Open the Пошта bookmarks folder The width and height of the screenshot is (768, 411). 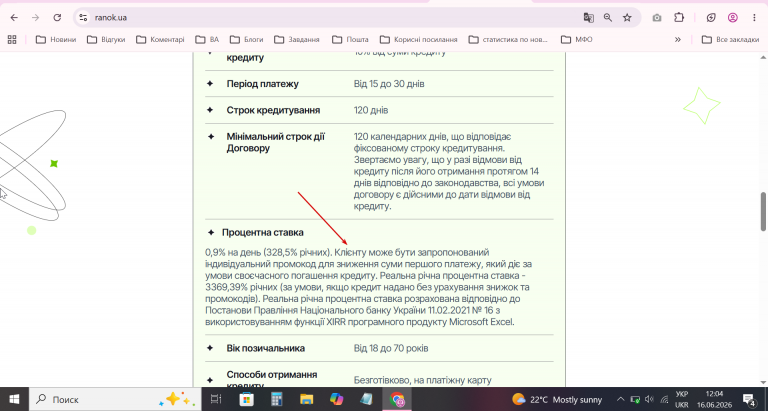(350, 39)
